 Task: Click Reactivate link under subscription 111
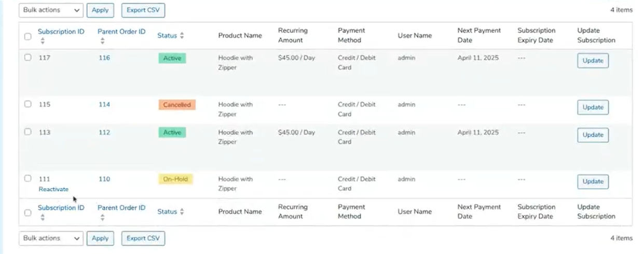tap(53, 189)
